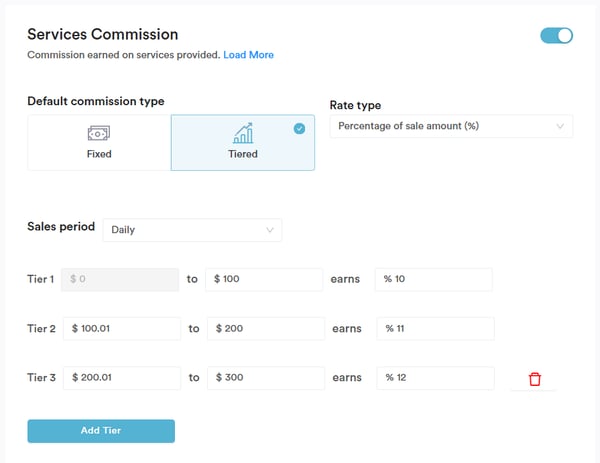Click the Services Commission heading

(x=103, y=34)
